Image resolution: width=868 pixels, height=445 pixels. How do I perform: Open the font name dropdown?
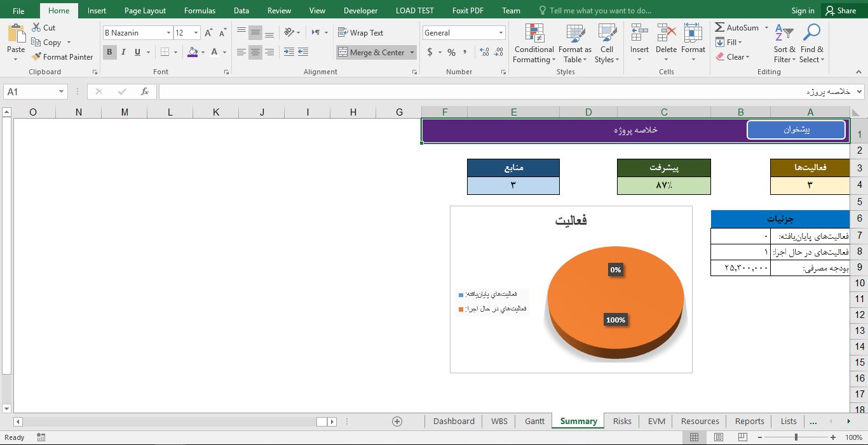[x=168, y=33]
